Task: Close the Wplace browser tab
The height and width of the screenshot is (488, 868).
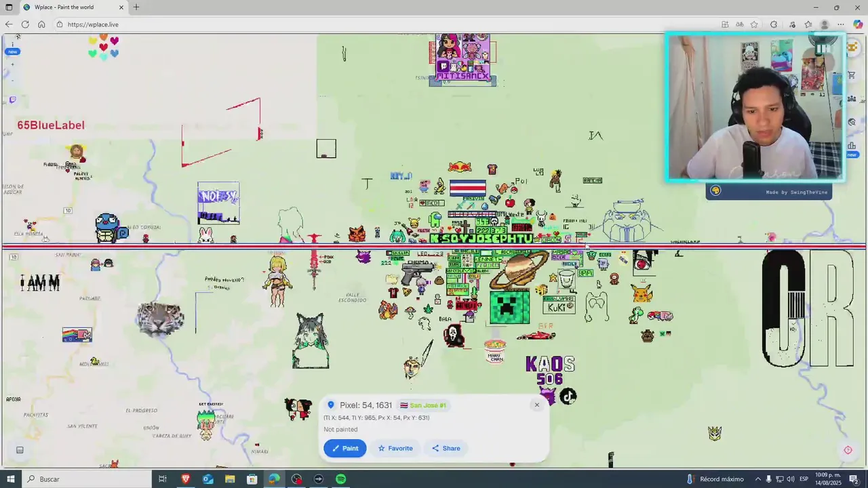Action: tap(121, 7)
